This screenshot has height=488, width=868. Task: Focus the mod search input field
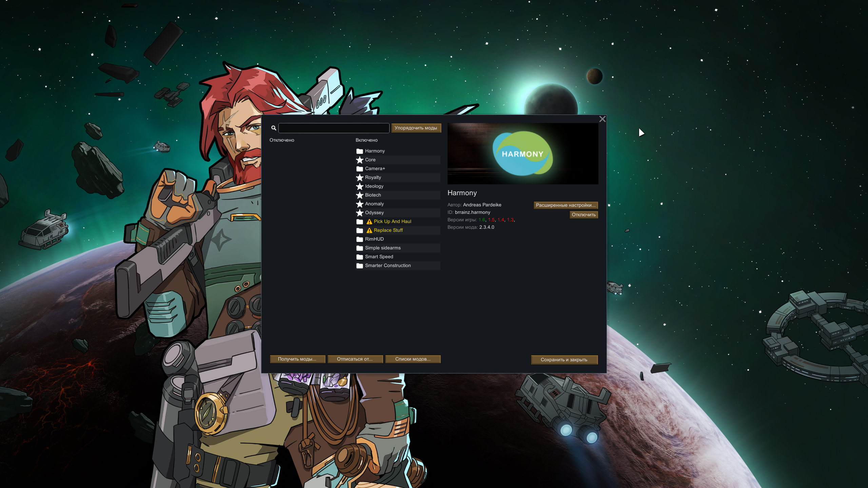coord(334,128)
